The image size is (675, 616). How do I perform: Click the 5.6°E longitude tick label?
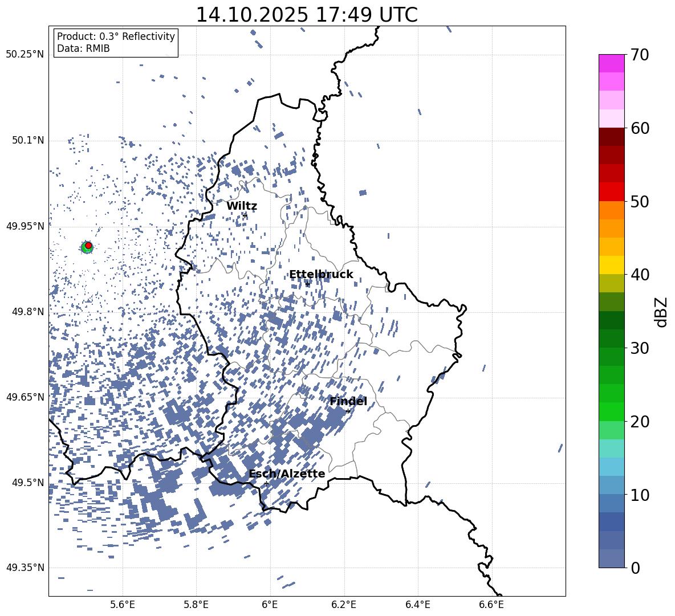click(123, 605)
